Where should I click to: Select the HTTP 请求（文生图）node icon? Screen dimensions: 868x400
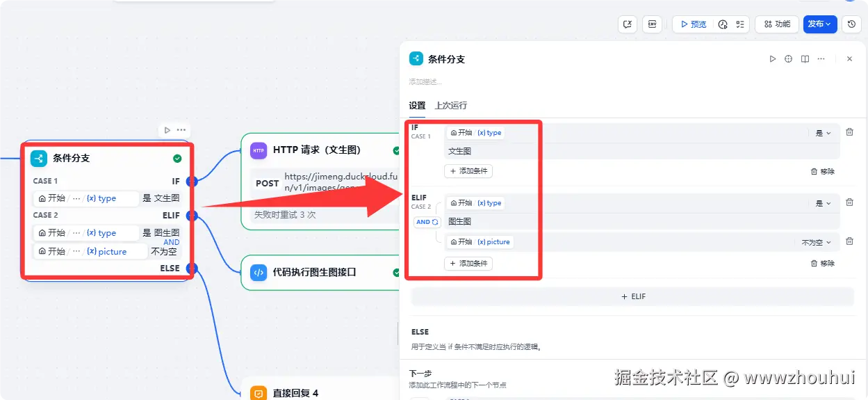(259, 150)
